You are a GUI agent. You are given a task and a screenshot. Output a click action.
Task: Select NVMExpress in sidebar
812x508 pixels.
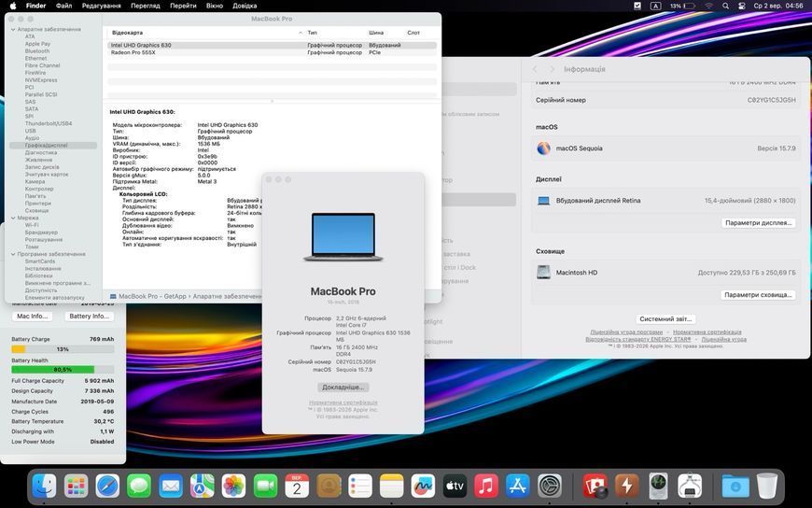tap(41, 80)
